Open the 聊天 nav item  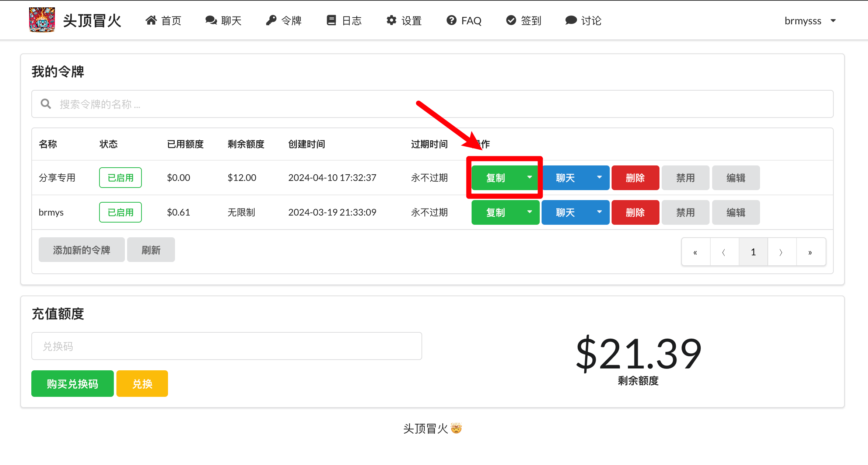point(223,21)
